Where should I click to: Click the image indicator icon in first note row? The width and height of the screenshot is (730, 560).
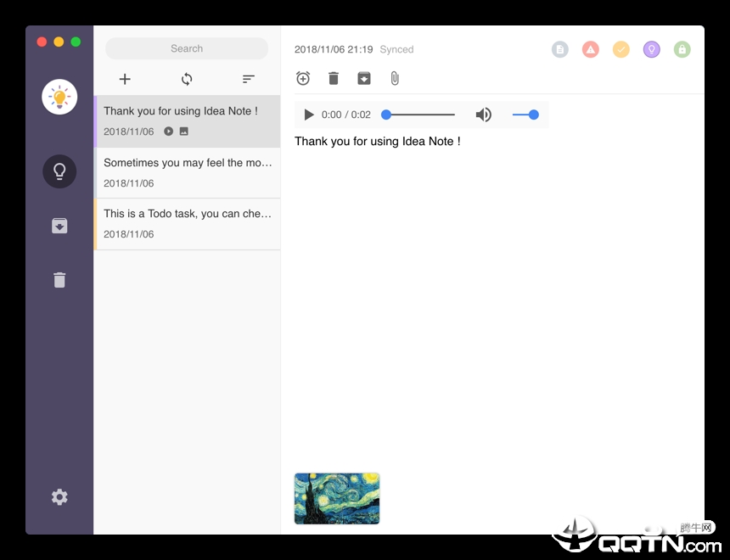point(184,132)
